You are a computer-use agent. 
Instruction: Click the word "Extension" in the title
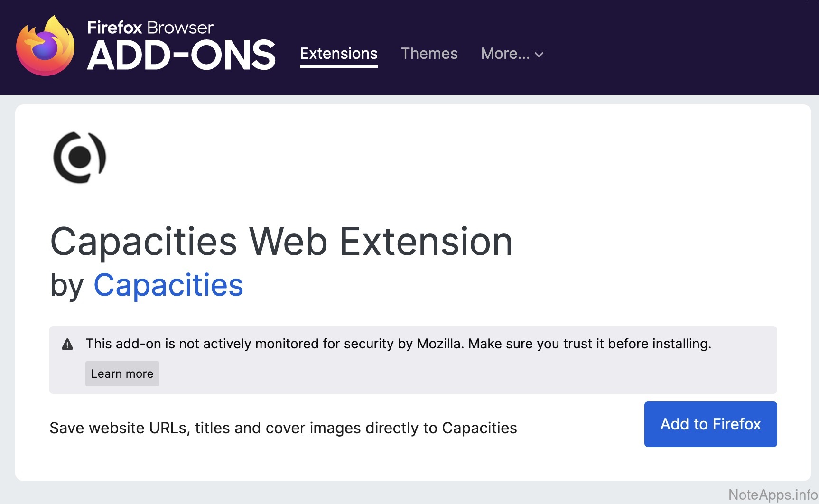point(426,242)
